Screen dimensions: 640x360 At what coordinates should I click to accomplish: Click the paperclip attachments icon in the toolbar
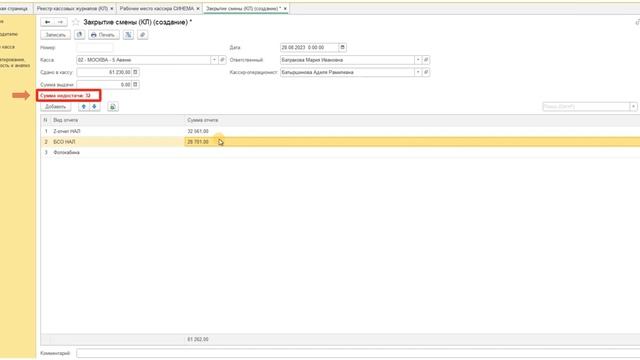142,35
